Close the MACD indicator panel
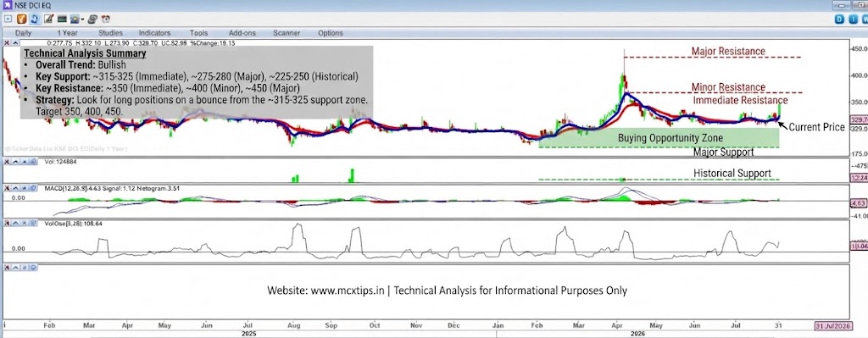Viewport: 868px width, 338px height. coord(7,188)
